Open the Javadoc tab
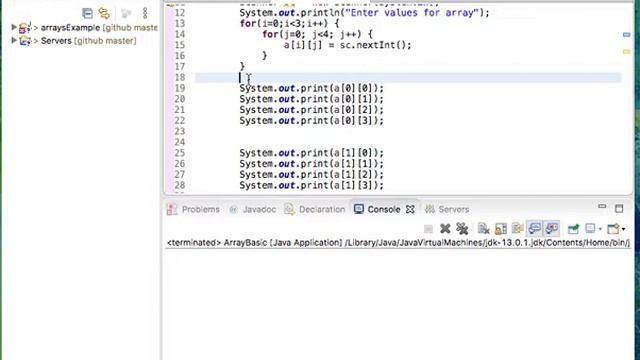Image resolution: width=640 pixels, height=360 pixels. pyautogui.click(x=259, y=209)
